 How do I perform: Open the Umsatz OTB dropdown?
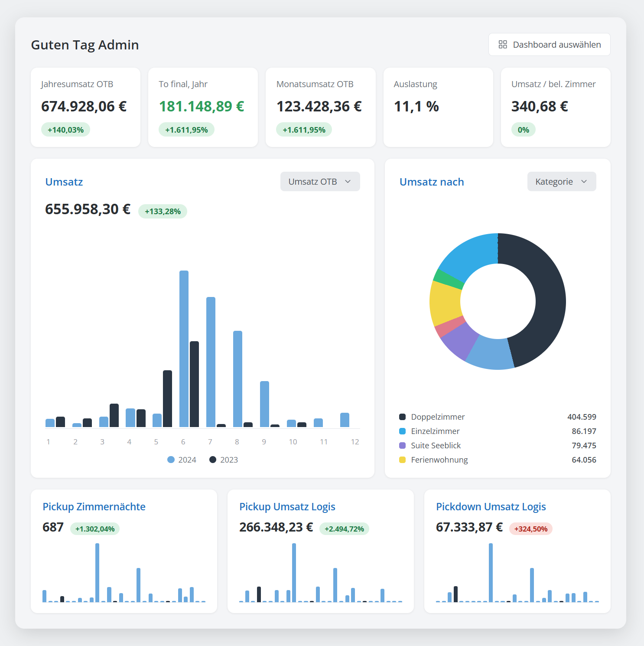320,182
